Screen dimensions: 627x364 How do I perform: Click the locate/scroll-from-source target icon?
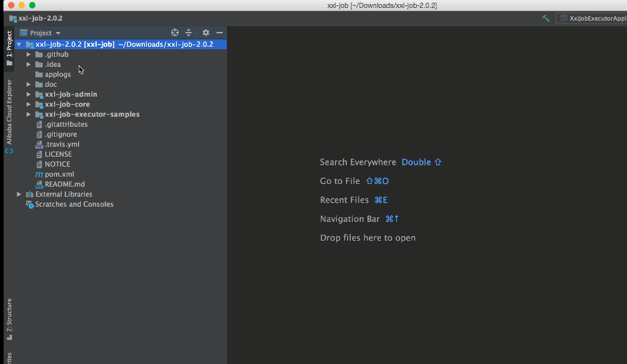pyautogui.click(x=175, y=33)
